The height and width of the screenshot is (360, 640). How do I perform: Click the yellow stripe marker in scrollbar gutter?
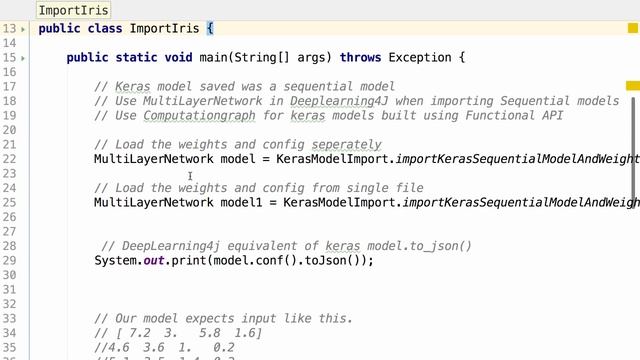633,86
